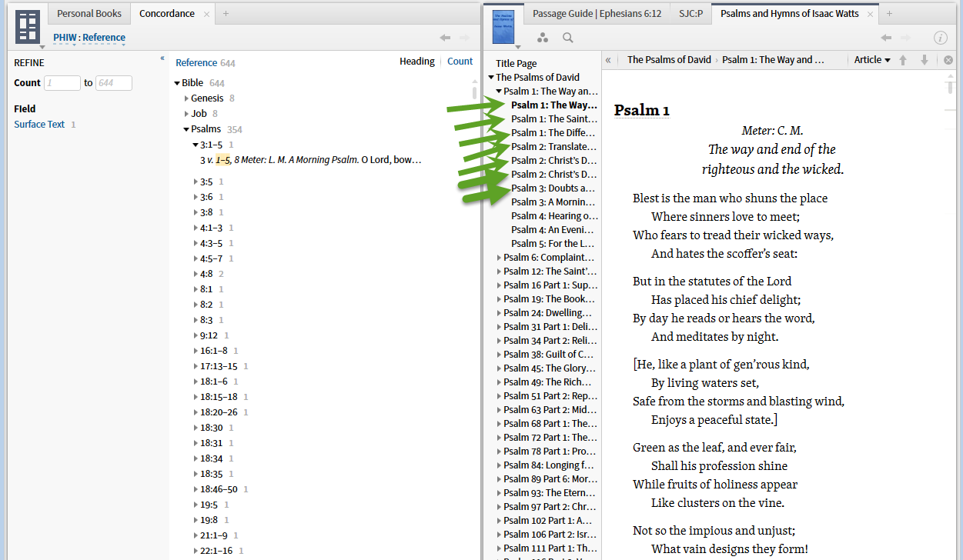The width and height of the screenshot is (963, 560).
Task: Select Psalm 5: For the L in contents
Action: 554,243
